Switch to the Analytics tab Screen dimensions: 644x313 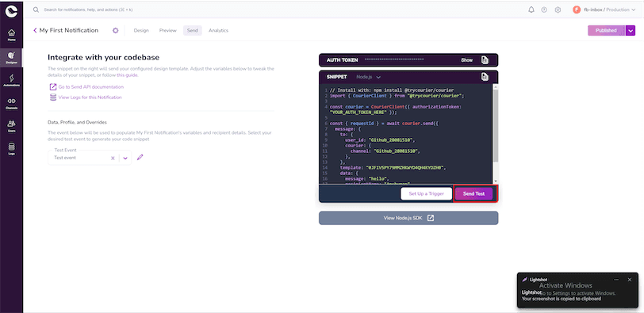pos(218,30)
